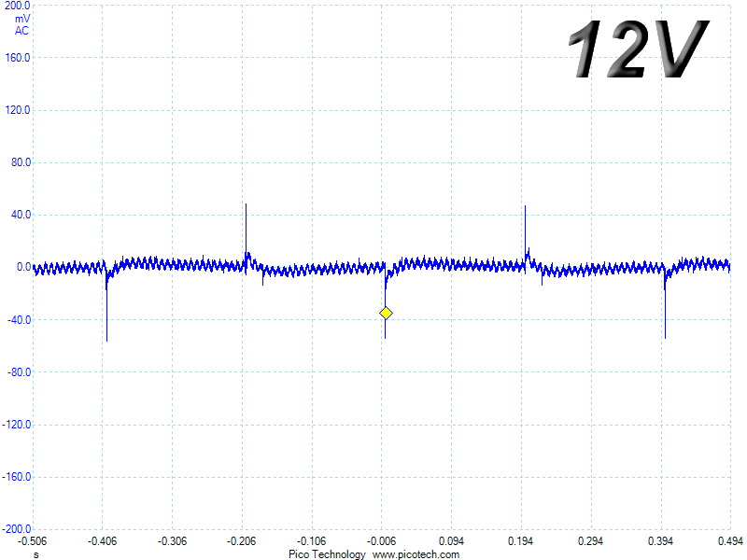Select the -200.0 voltage axis label

click(17, 529)
